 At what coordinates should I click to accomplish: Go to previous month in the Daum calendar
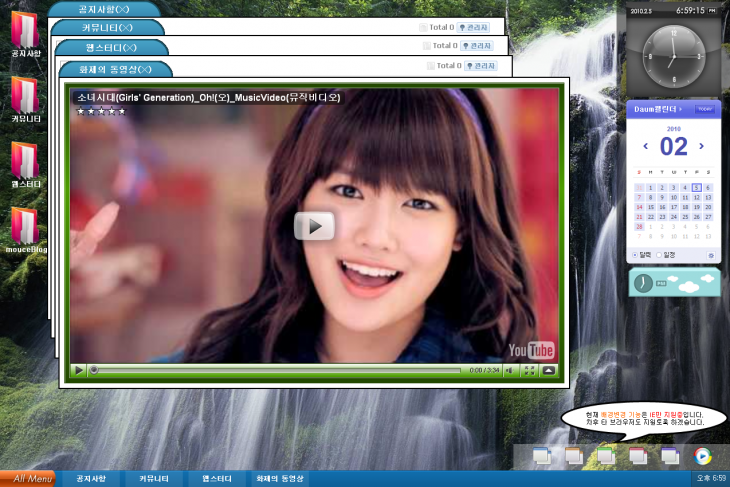click(645, 146)
